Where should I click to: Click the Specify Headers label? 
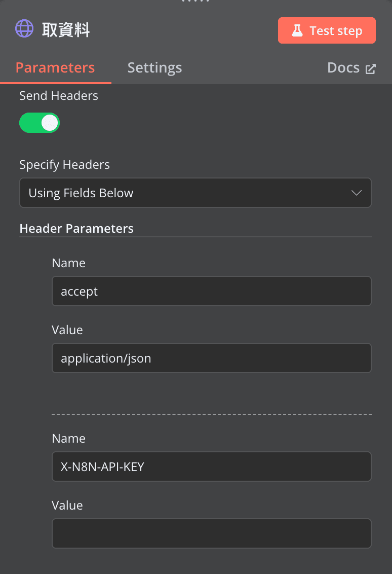pyautogui.click(x=64, y=165)
